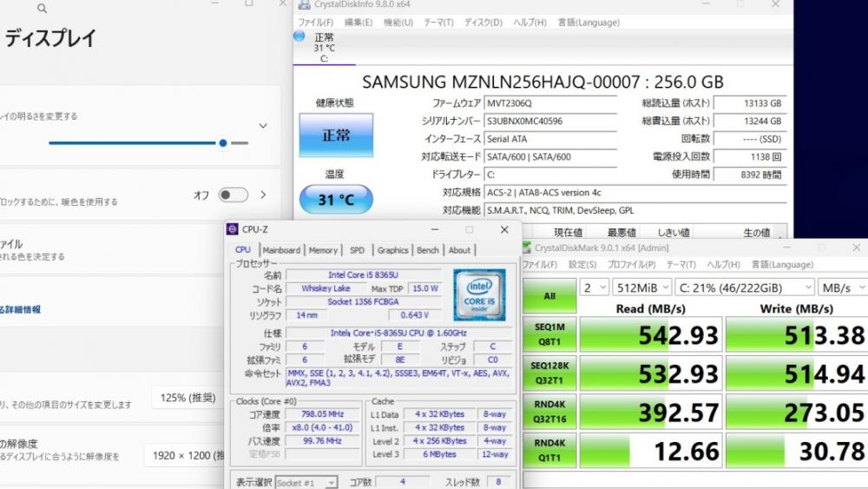The image size is (868, 489).
Task: Switch to the Mainboard tab in CPU-Z
Action: (x=281, y=250)
